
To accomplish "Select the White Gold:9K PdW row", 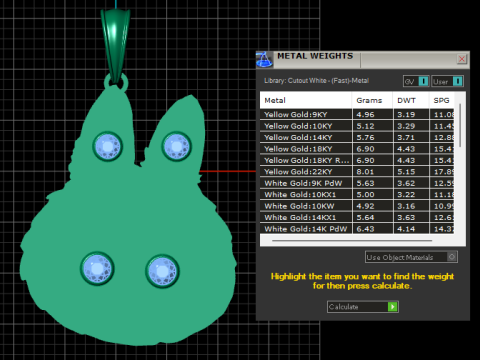I will pos(357,183).
